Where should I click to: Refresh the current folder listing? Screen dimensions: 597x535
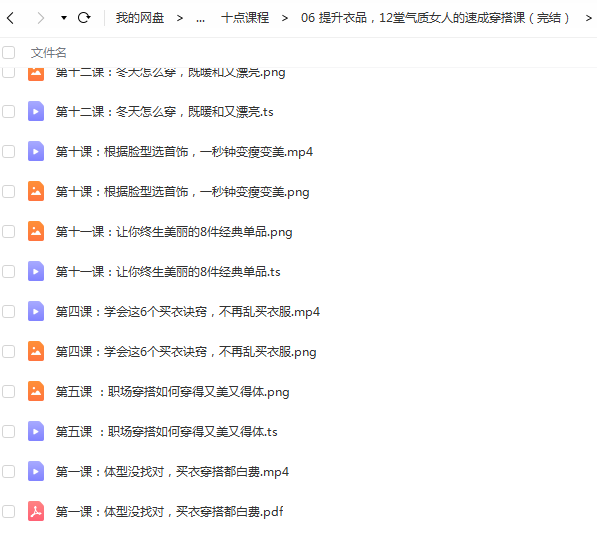point(84,18)
